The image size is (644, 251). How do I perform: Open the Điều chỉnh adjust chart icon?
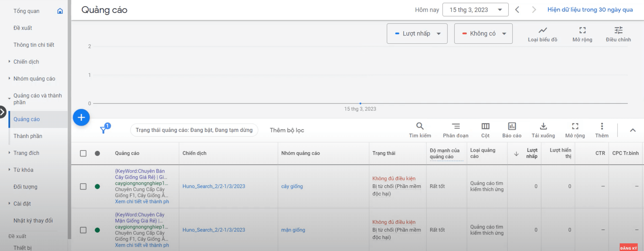coord(618,30)
